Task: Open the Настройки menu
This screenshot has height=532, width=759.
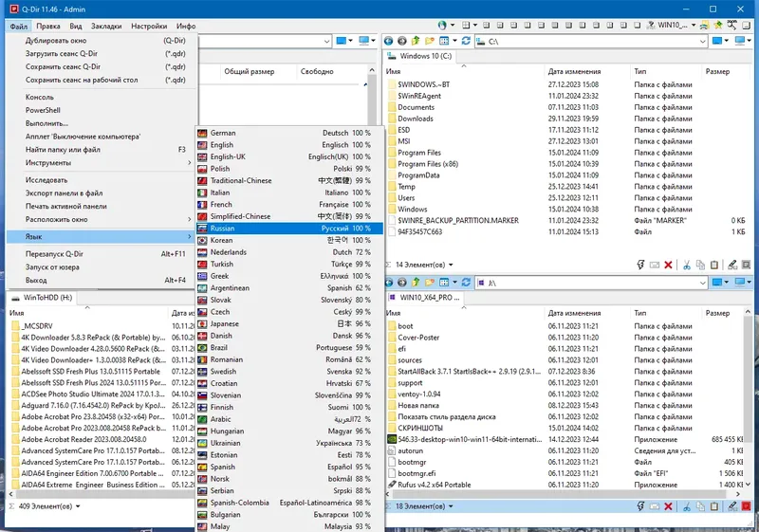Action: click(x=149, y=27)
